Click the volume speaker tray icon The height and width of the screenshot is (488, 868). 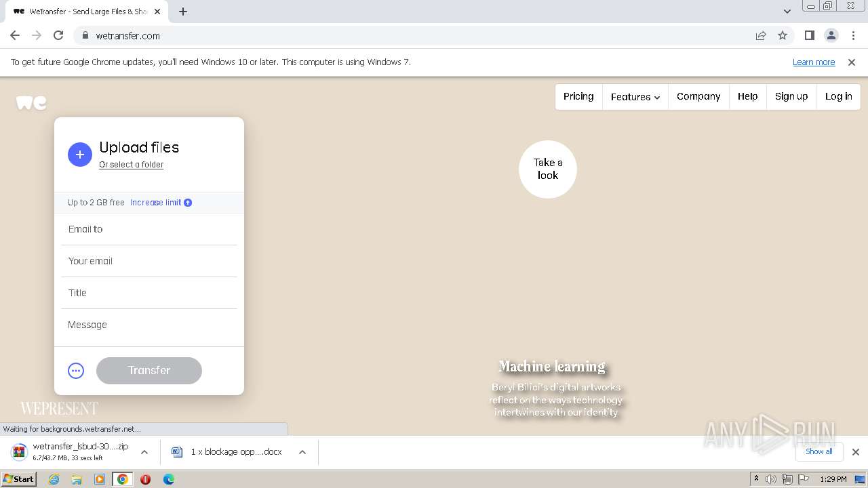point(771,479)
